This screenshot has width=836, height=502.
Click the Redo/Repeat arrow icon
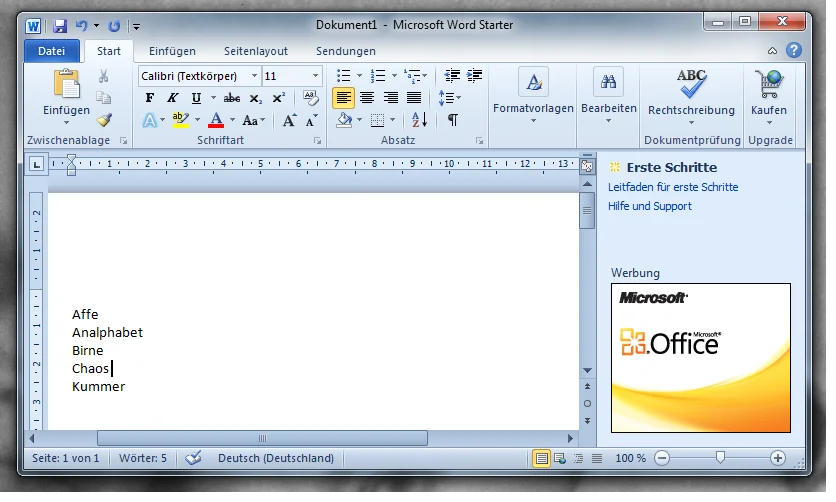pyautogui.click(x=114, y=26)
